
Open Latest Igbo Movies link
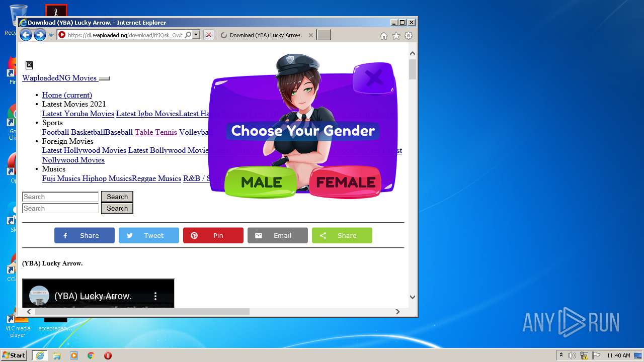(147, 114)
